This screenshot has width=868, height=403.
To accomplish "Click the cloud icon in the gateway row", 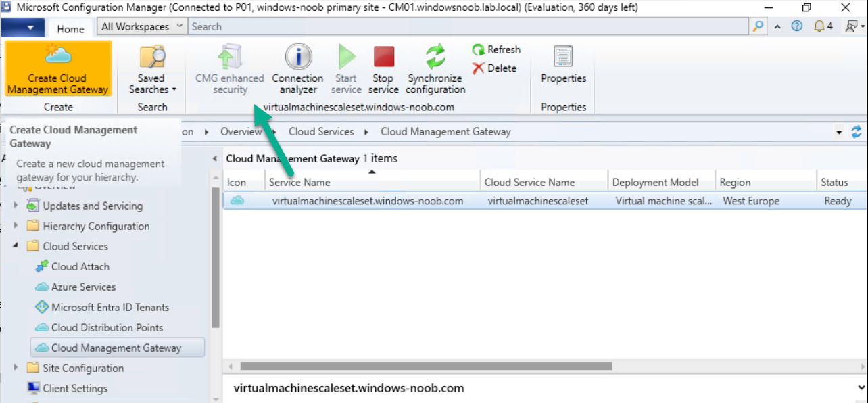I will [237, 201].
